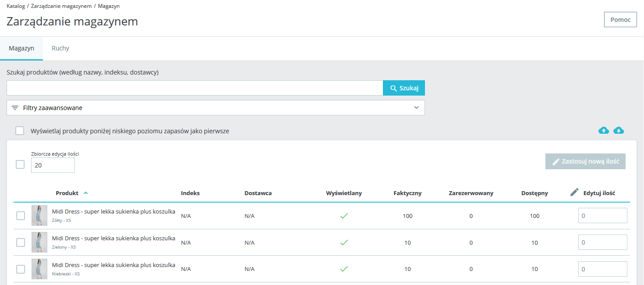Go to Katalog breadcrumb link

[16, 6]
